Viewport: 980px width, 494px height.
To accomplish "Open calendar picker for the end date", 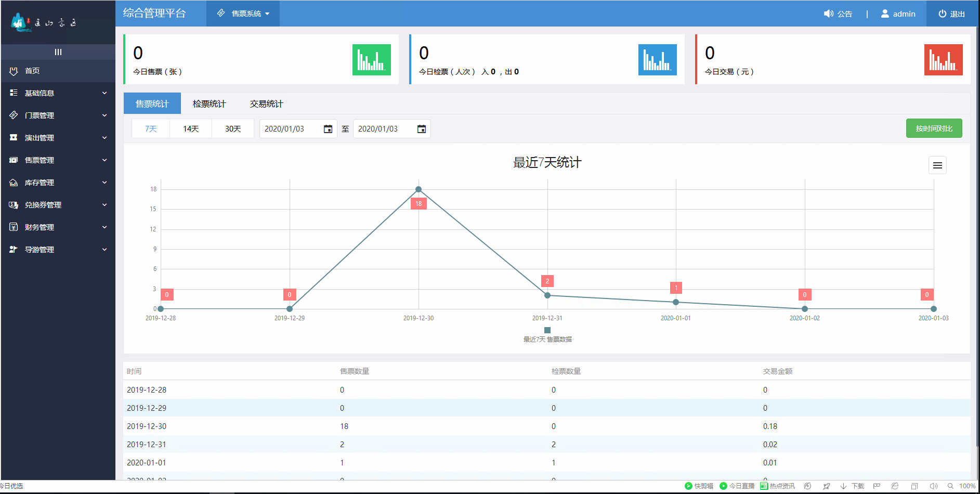I will pyautogui.click(x=422, y=129).
